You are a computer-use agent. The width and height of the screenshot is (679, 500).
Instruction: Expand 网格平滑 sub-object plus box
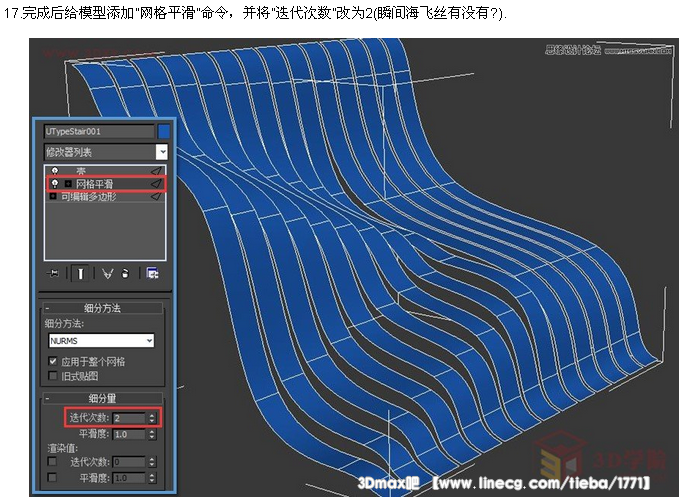point(68,184)
